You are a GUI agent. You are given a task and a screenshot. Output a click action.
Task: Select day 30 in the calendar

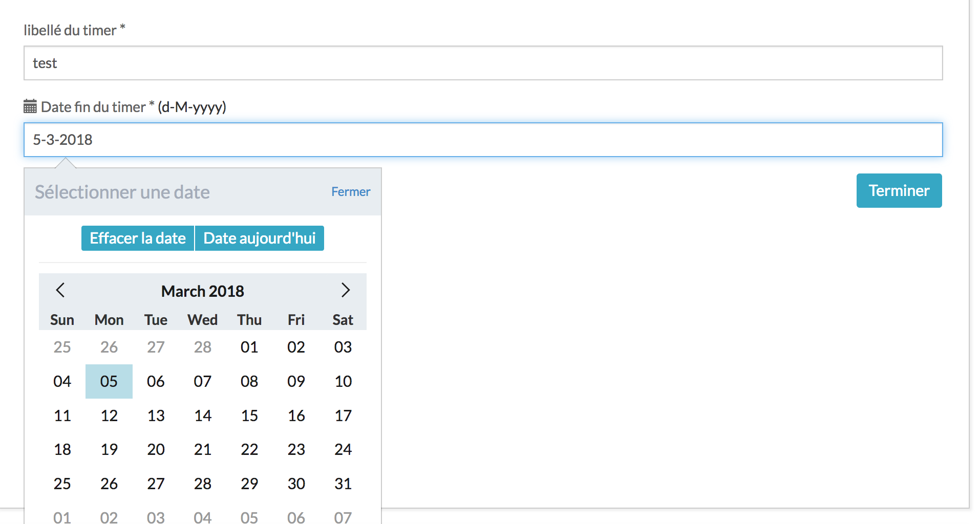point(296,484)
